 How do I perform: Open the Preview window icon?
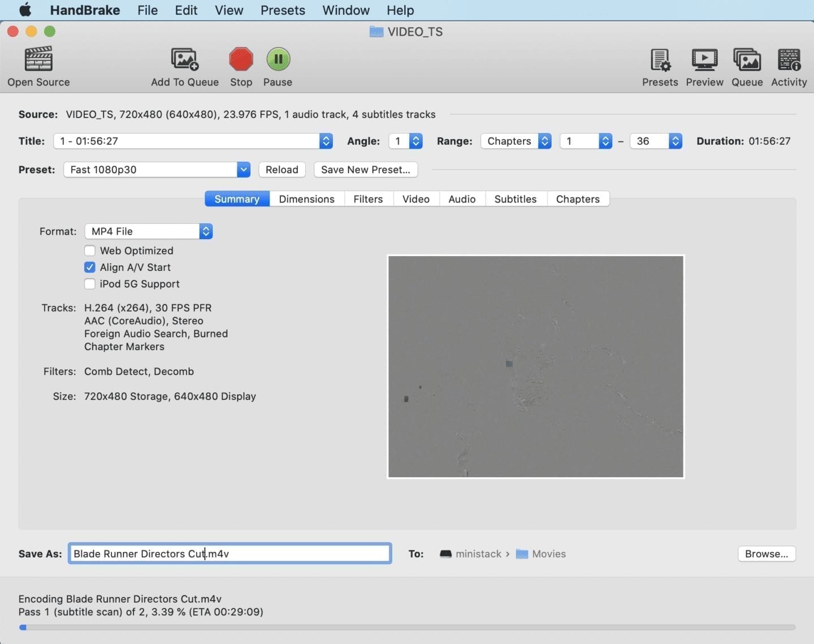(x=704, y=59)
